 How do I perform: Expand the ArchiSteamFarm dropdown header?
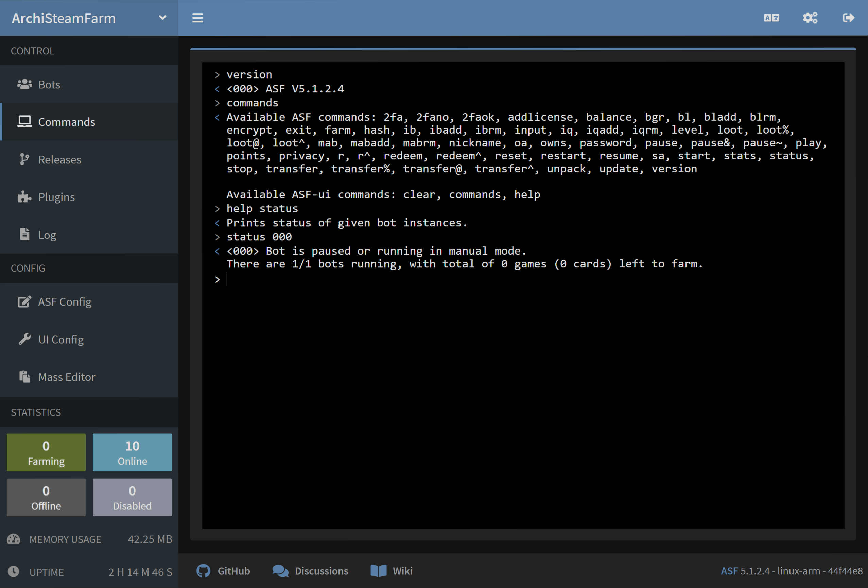tap(162, 18)
